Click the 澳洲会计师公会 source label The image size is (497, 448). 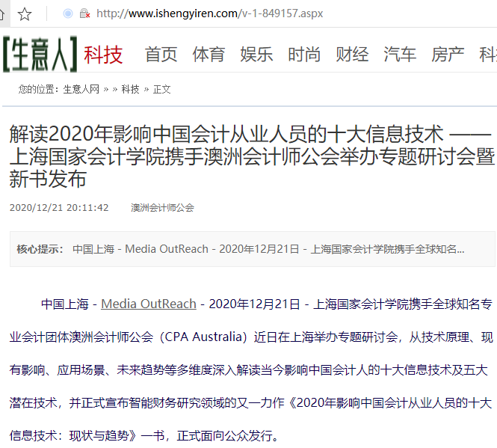tap(162, 208)
